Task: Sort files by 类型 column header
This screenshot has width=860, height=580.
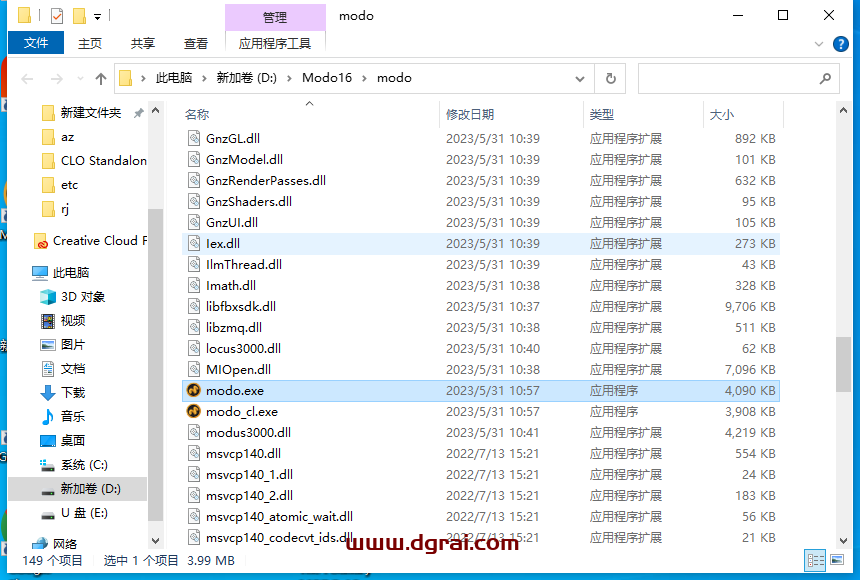Action: (642, 114)
